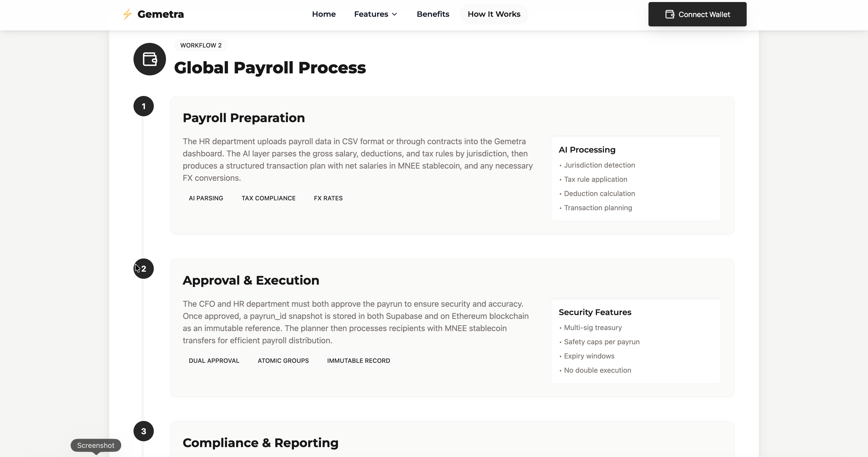Screen dimensions: 868x457
Task: Select the How It Works tab
Action: (494, 14)
